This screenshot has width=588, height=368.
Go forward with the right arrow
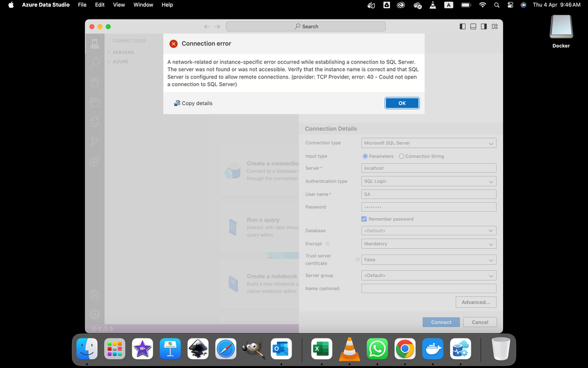point(217,27)
